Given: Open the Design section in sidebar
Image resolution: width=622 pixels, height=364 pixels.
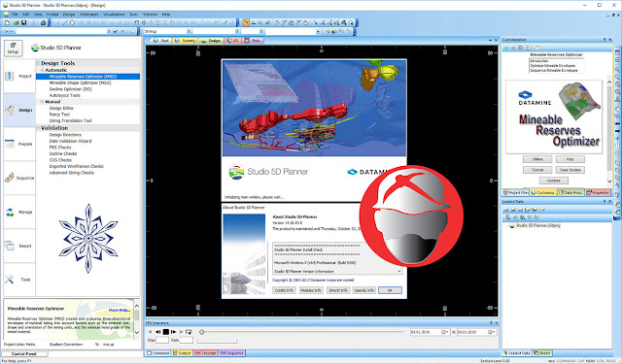Looking at the screenshot, I should [x=19, y=110].
